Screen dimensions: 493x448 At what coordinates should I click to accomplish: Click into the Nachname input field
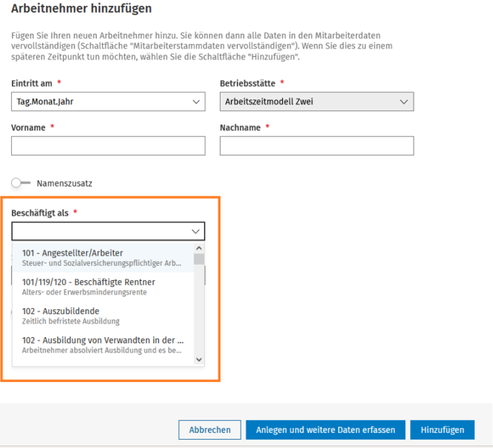coord(317,146)
